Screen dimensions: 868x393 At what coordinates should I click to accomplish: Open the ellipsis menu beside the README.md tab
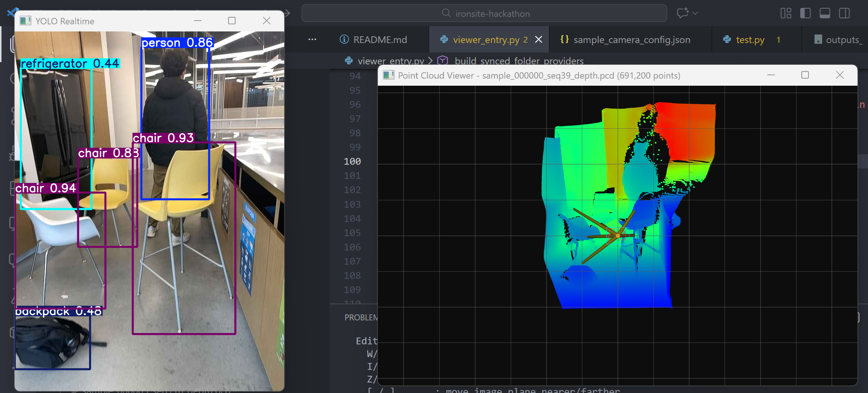312,39
